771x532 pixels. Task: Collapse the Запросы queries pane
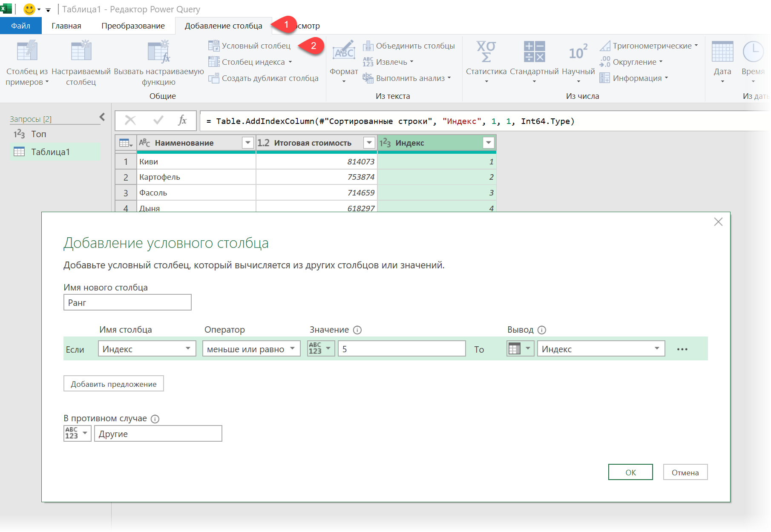[x=102, y=117]
